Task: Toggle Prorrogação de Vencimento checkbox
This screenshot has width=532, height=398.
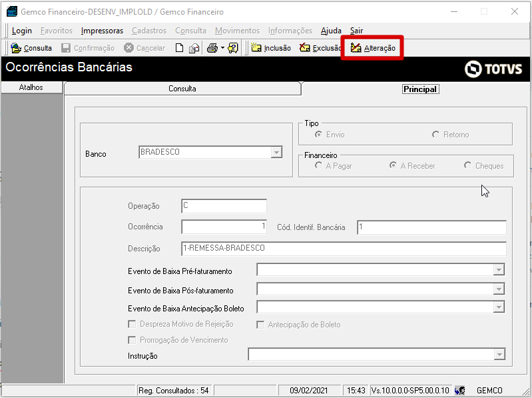Action: [132, 340]
